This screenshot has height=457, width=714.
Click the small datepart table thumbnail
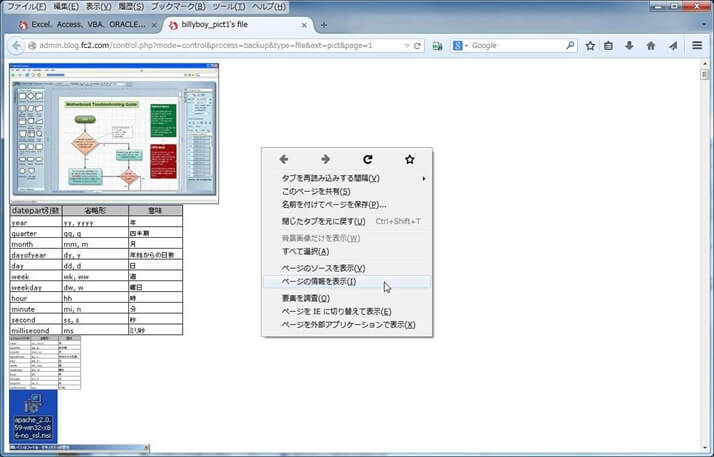(x=45, y=362)
